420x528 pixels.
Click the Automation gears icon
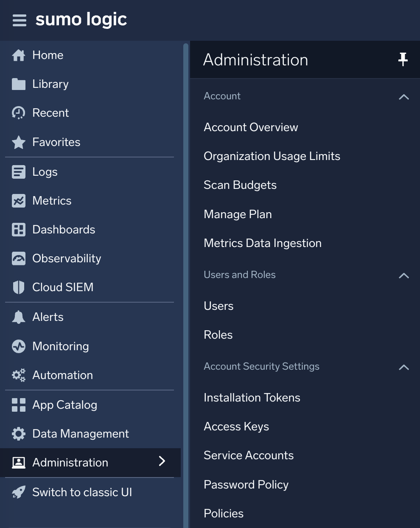coord(19,375)
